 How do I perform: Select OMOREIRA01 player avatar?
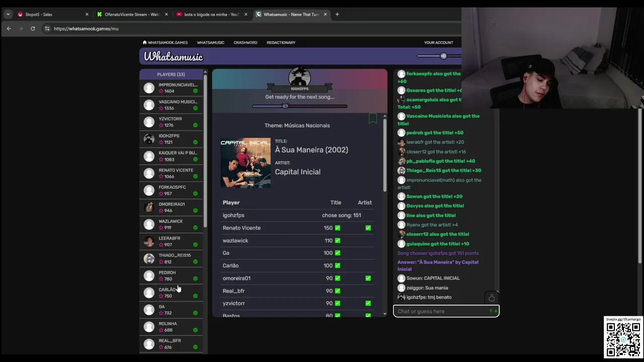149,207
